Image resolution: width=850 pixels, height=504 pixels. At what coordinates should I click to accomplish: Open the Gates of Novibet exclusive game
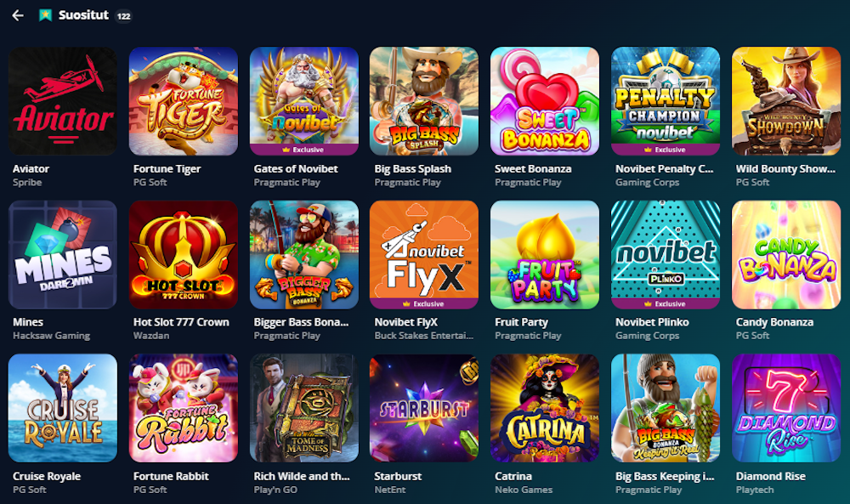(304, 101)
